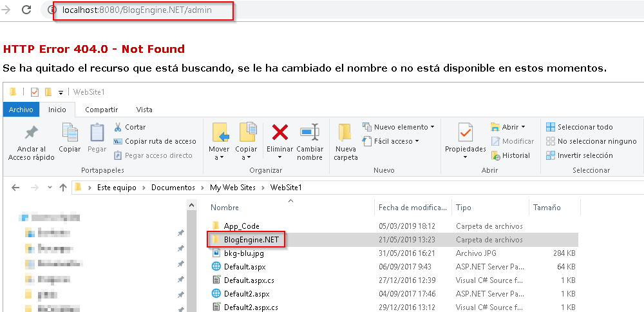Click Anclar al Acceso rápido pin icon

pos(31,133)
